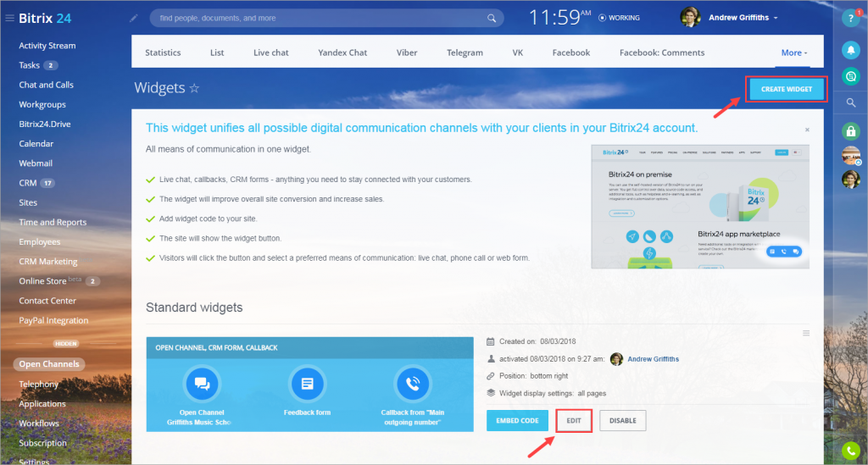This screenshot has width=868, height=465.
Task: Switch to the Live chat tab
Action: (270, 53)
